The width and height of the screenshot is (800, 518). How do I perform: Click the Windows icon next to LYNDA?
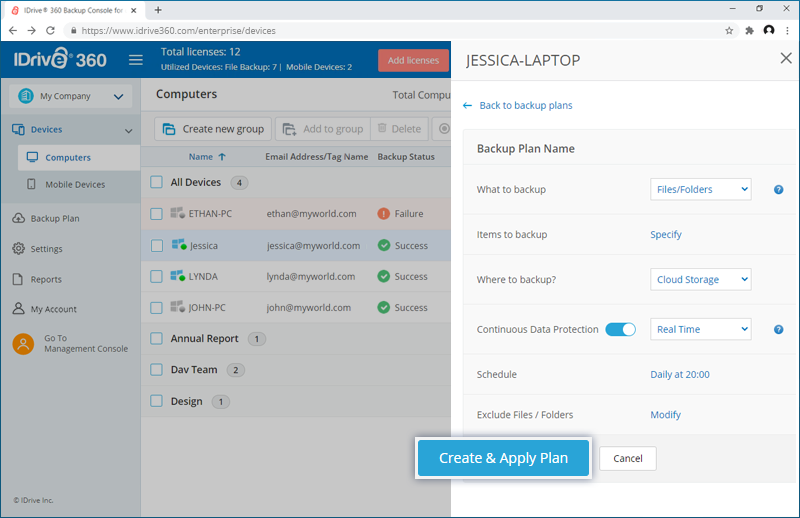(x=178, y=276)
